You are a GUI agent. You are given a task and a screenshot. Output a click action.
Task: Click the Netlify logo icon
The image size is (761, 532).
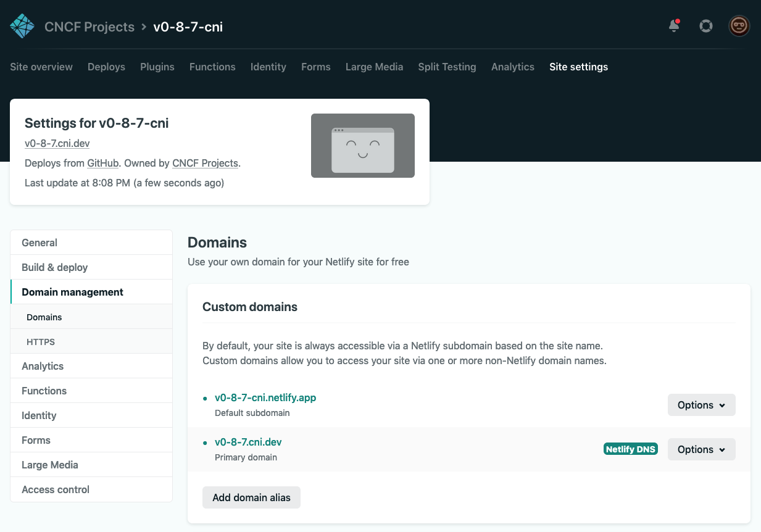[x=22, y=27]
